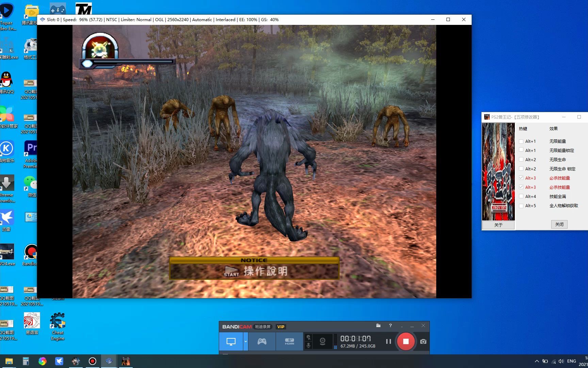The image size is (588, 368).
Task: Stop the Bandicam recording
Action: point(406,341)
